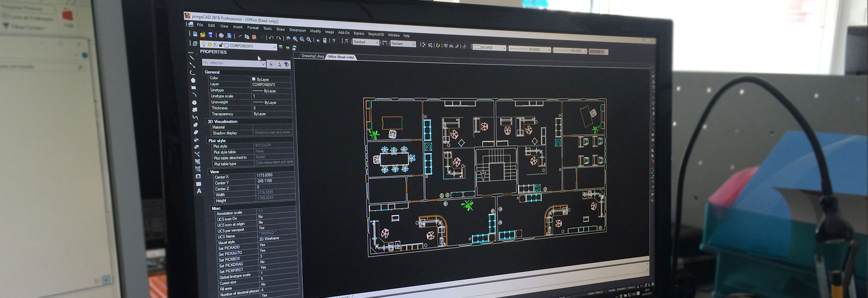Click the Color ByLayer swatch in Properties
The image size is (868, 298).
pyautogui.click(x=254, y=79)
